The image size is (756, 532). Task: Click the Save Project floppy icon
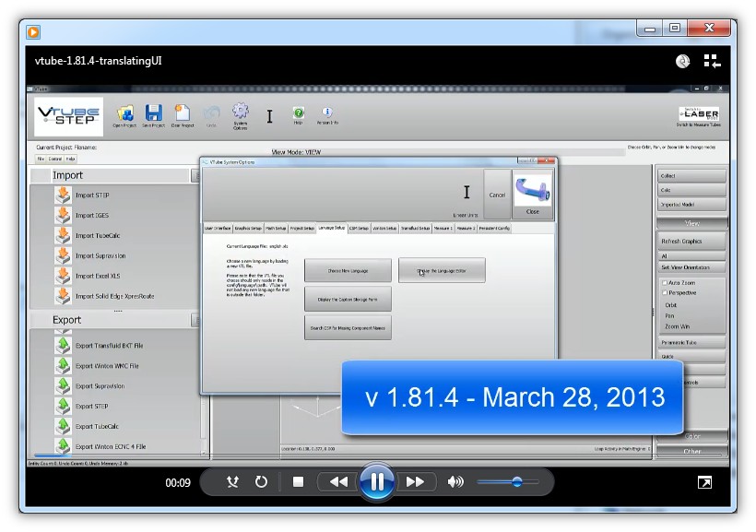[x=154, y=112]
